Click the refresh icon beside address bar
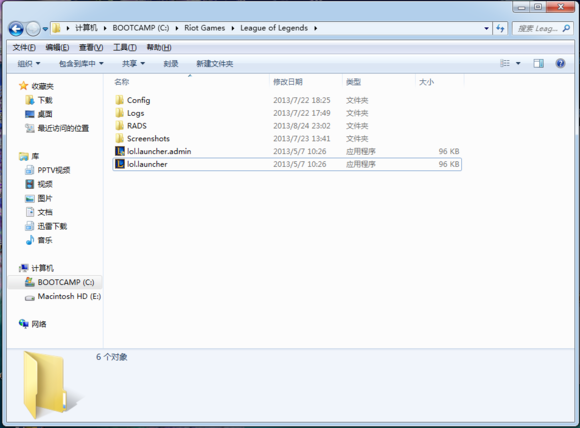Image resolution: width=580 pixels, height=428 pixels. (500, 28)
